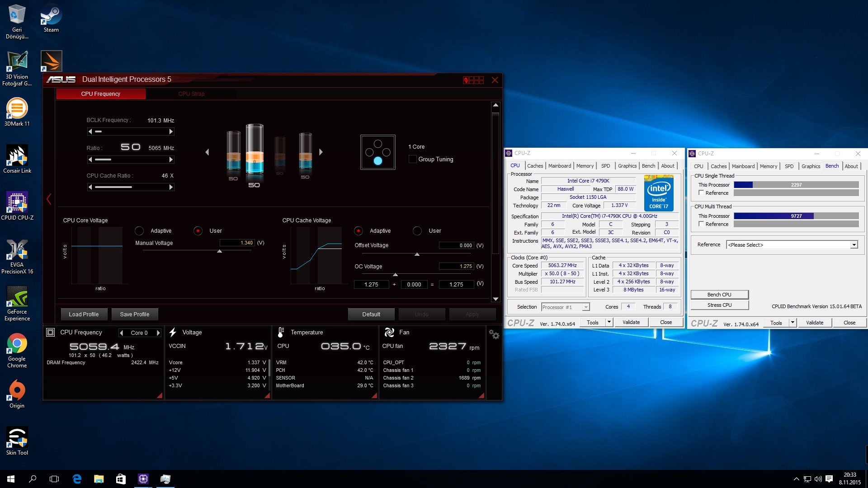Launch 3DMark 11 desktop icon
868x488 pixels.
pos(17,112)
